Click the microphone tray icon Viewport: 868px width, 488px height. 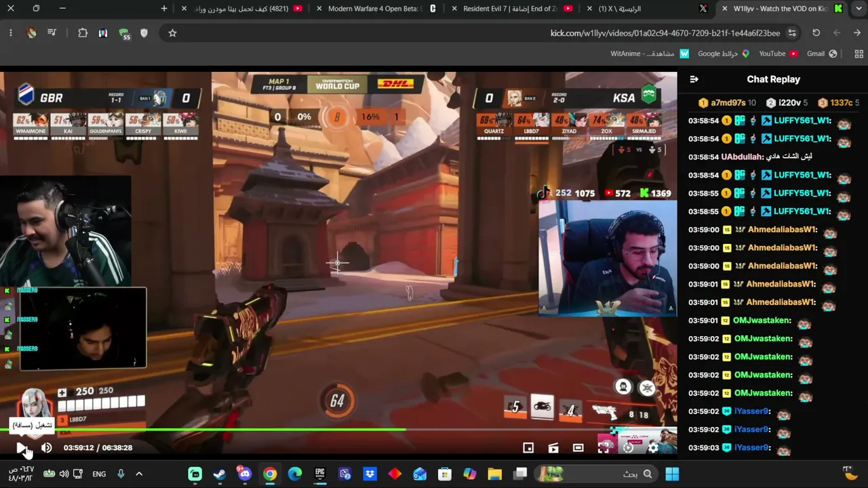point(121,474)
